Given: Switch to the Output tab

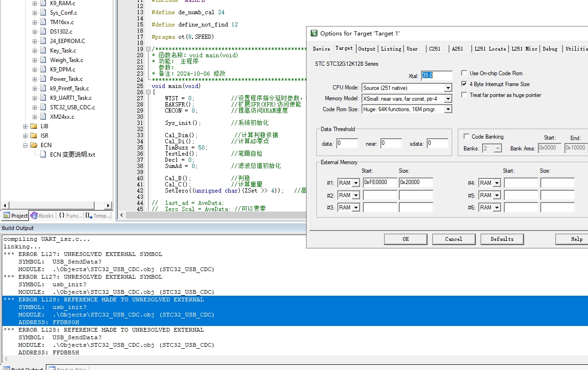Looking at the screenshot, I should pos(367,49).
